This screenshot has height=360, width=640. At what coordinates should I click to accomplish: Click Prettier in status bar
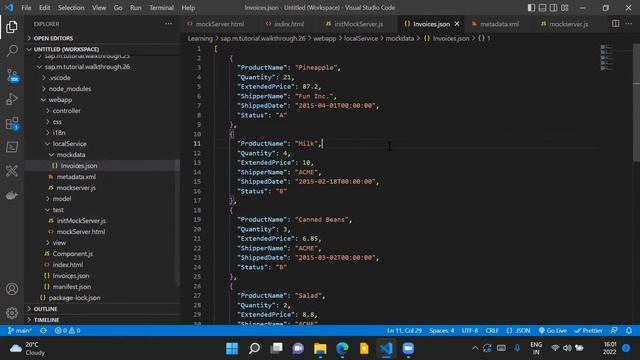coord(588,330)
